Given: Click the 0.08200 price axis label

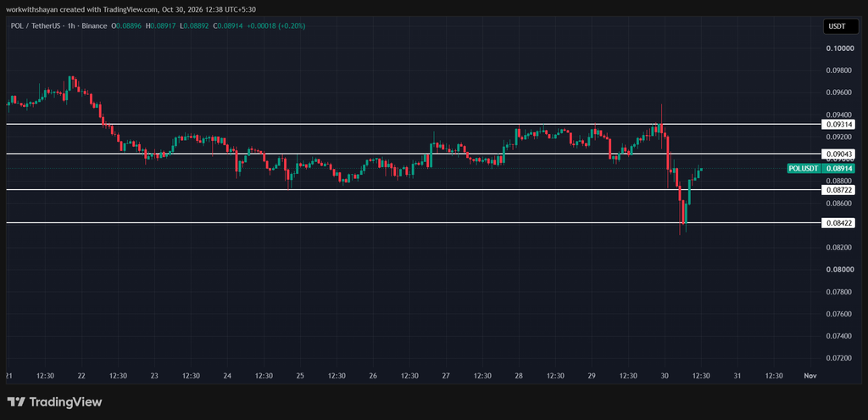Looking at the screenshot, I should pos(840,248).
